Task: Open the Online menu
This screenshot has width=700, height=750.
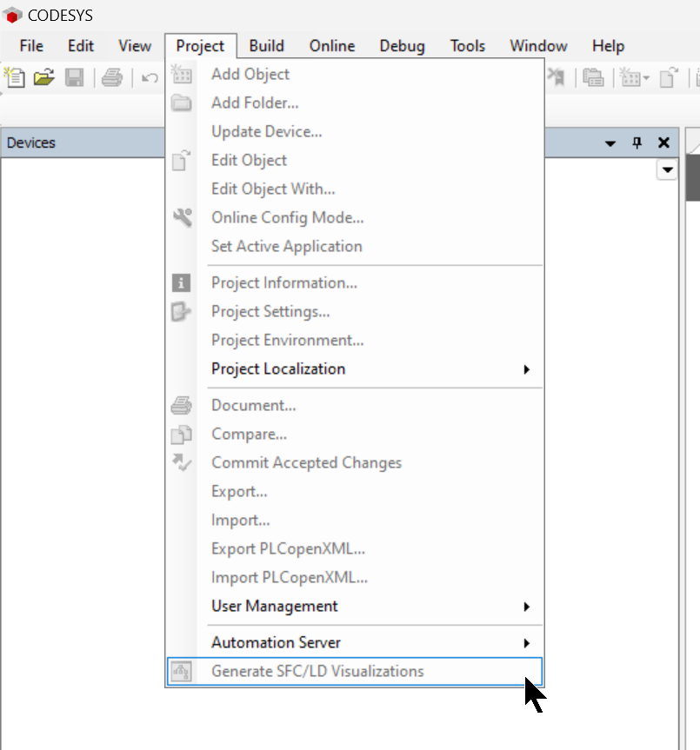Action: [332, 46]
